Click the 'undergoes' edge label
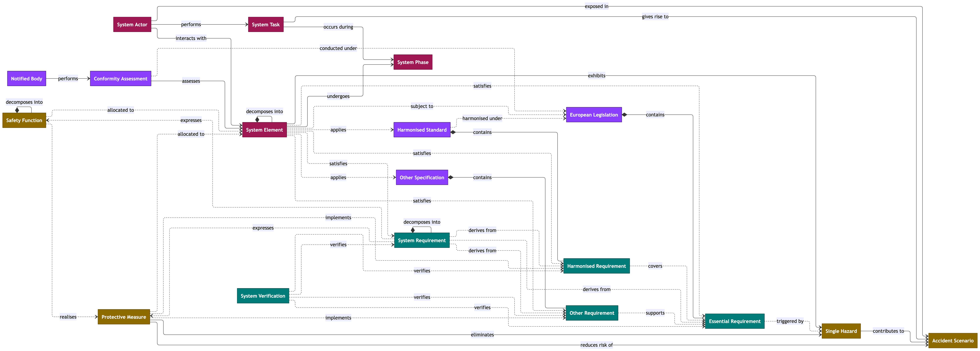 [x=338, y=96]
